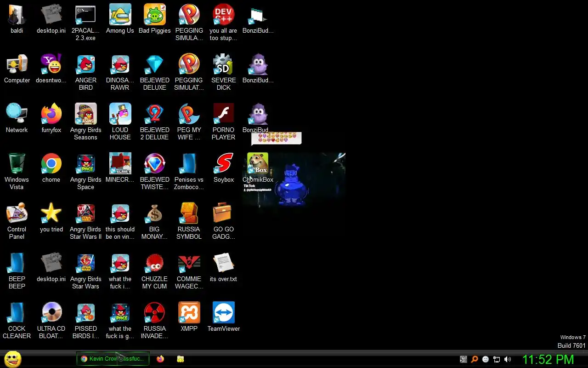Launch BEJEWED 2 DELUXE shortcut
This screenshot has width=588, height=368.
tap(154, 114)
